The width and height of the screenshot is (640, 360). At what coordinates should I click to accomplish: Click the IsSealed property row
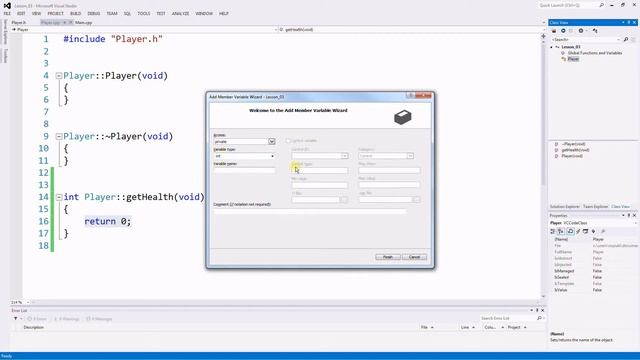point(593,277)
